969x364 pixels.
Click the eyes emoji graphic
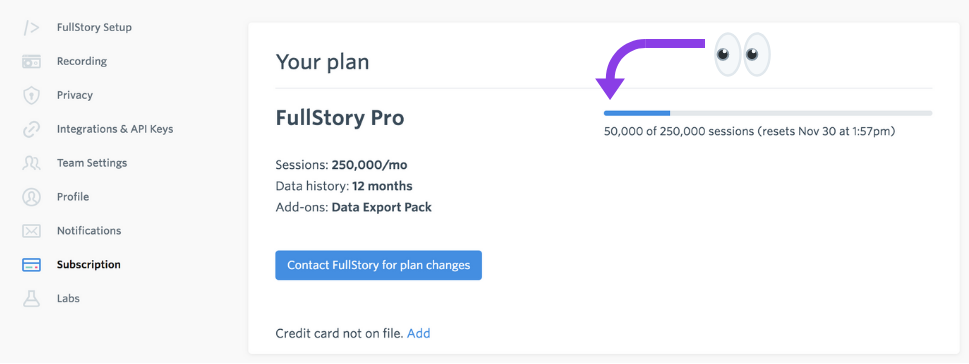point(743,54)
